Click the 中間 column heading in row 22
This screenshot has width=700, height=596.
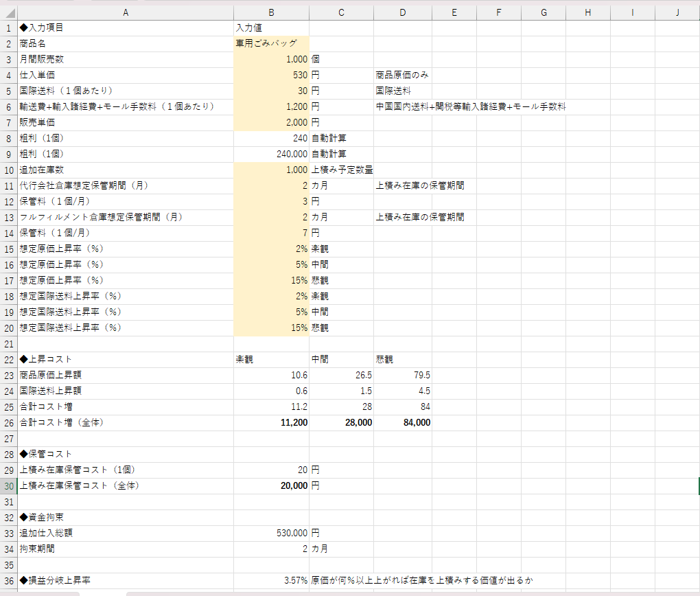(341, 359)
